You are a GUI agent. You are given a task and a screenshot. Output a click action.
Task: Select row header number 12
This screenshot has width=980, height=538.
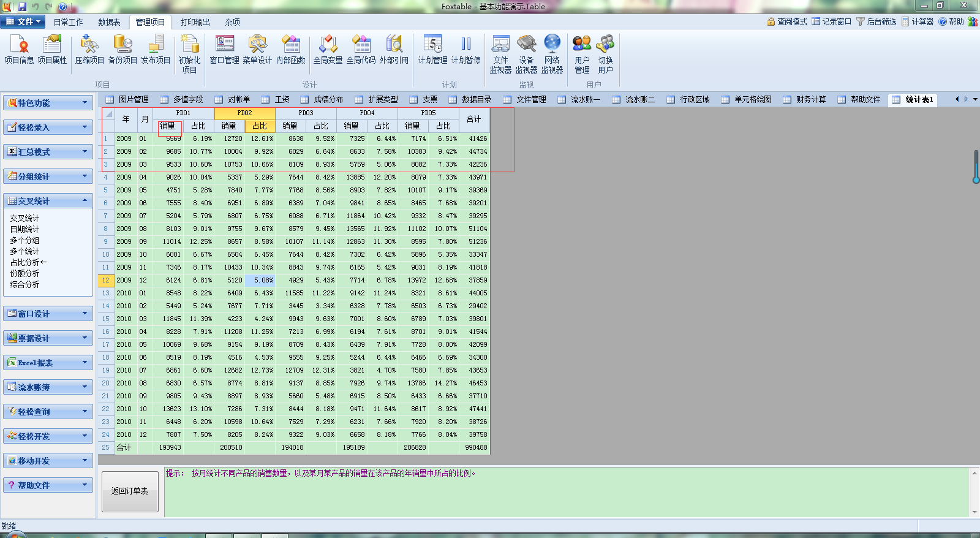click(105, 280)
